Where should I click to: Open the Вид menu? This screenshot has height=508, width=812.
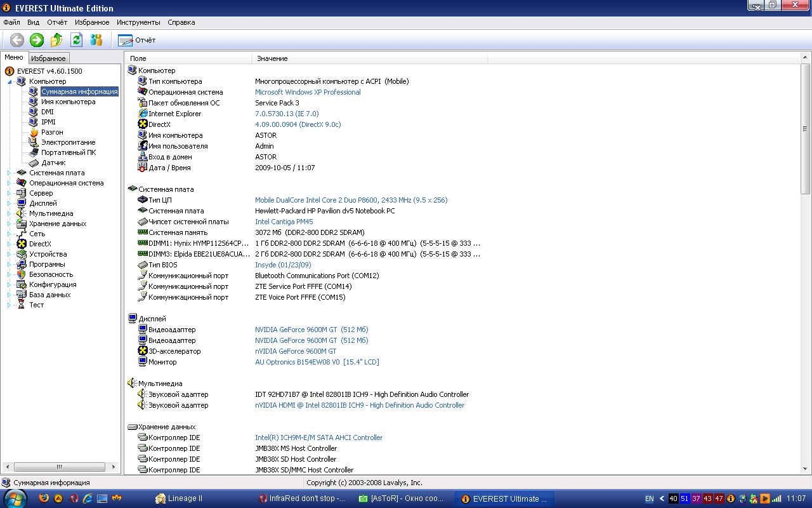point(33,22)
